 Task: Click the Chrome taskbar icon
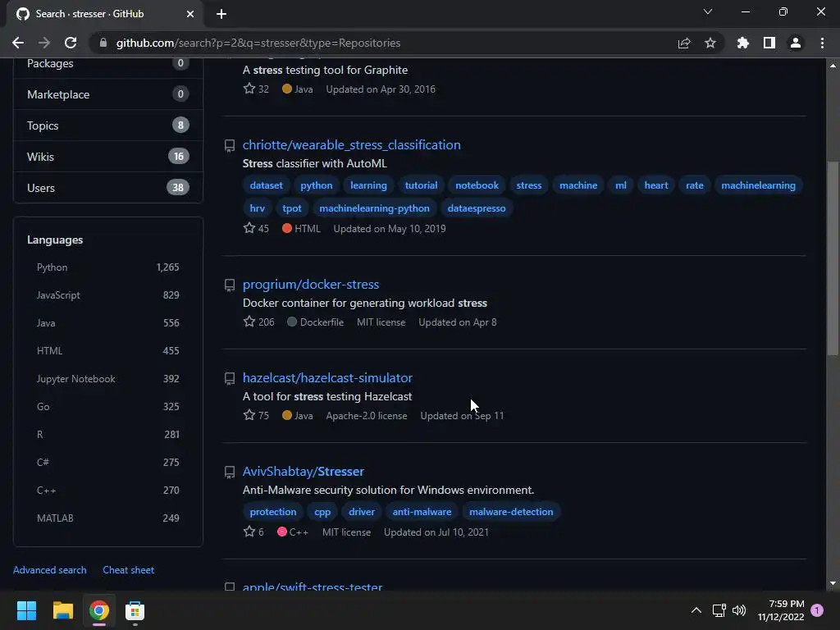[x=99, y=610]
